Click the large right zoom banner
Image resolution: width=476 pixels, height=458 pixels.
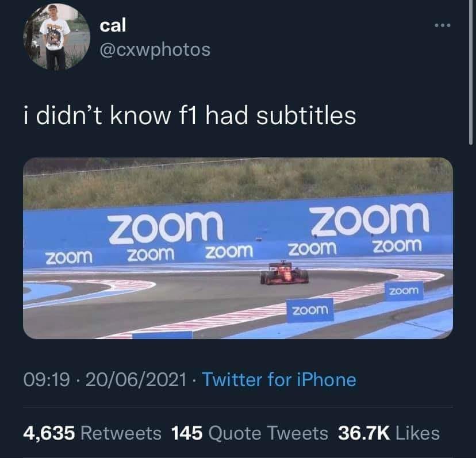370,219
